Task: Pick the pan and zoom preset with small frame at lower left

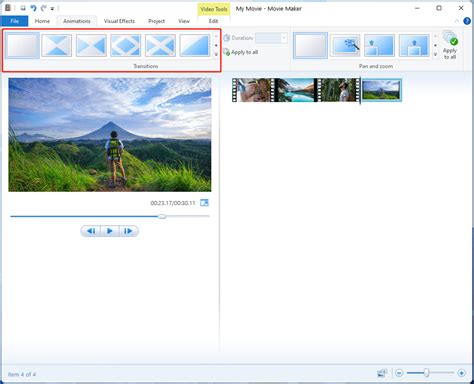Action: pos(379,45)
